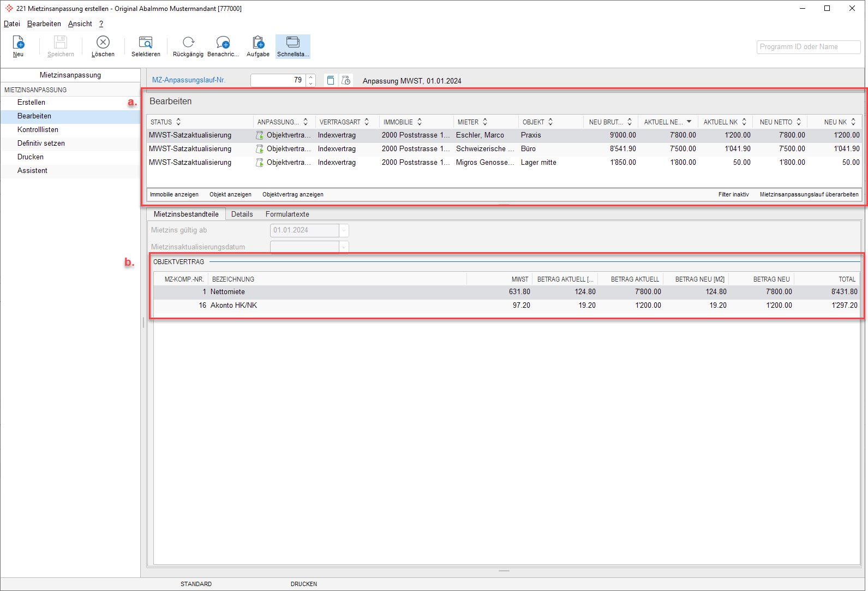This screenshot has width=868, height=591.
Task: Open the Ansicht menu
Action: 80,23
